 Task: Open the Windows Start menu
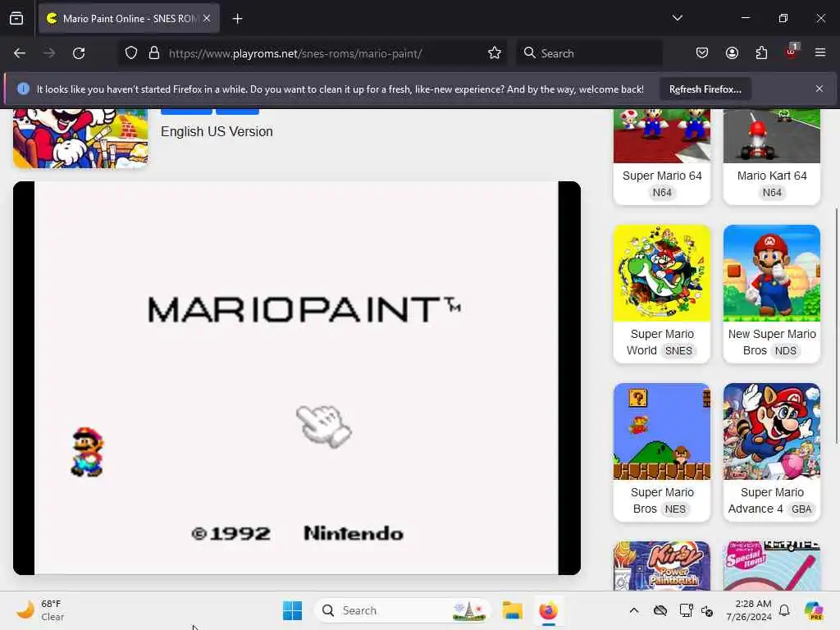click(293, 610)
